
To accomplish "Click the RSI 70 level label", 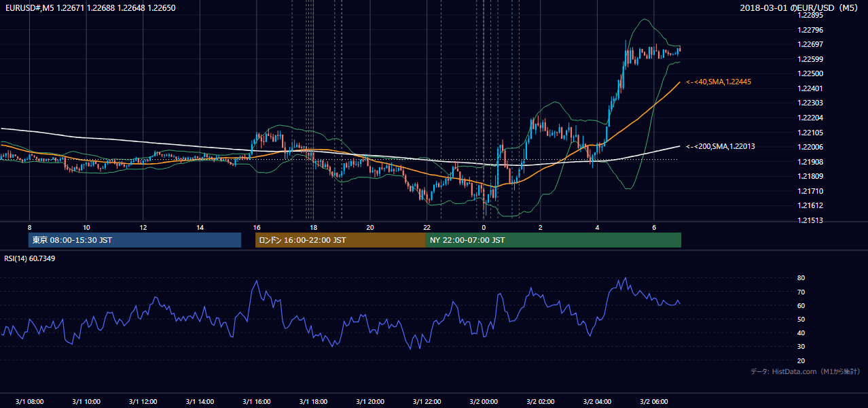I will coord(801,292).
